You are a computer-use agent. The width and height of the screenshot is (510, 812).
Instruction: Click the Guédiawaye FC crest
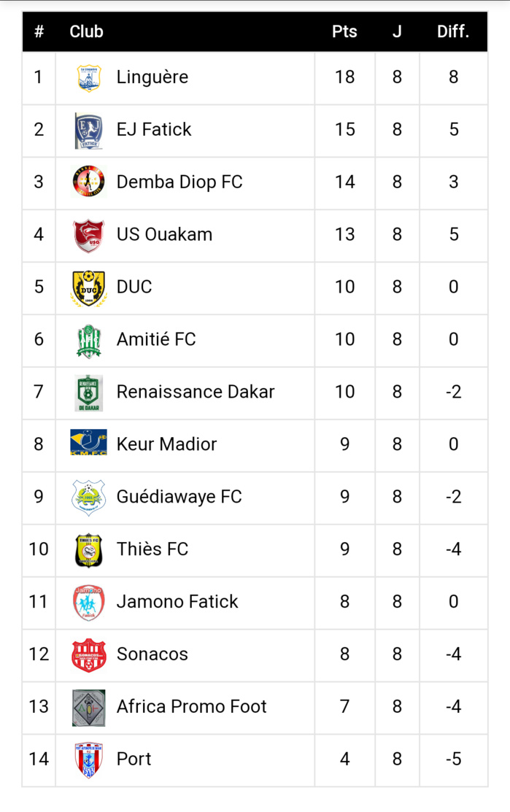pos(89,497)
